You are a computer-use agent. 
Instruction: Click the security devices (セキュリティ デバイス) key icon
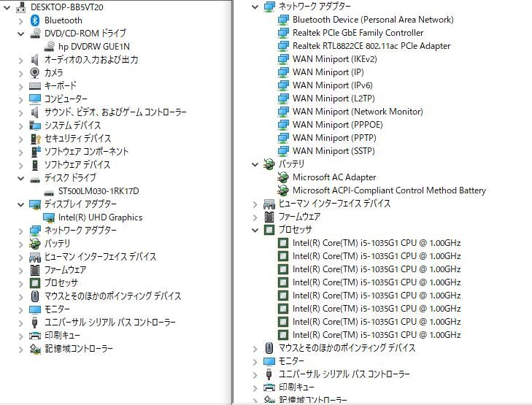[35, 139]
